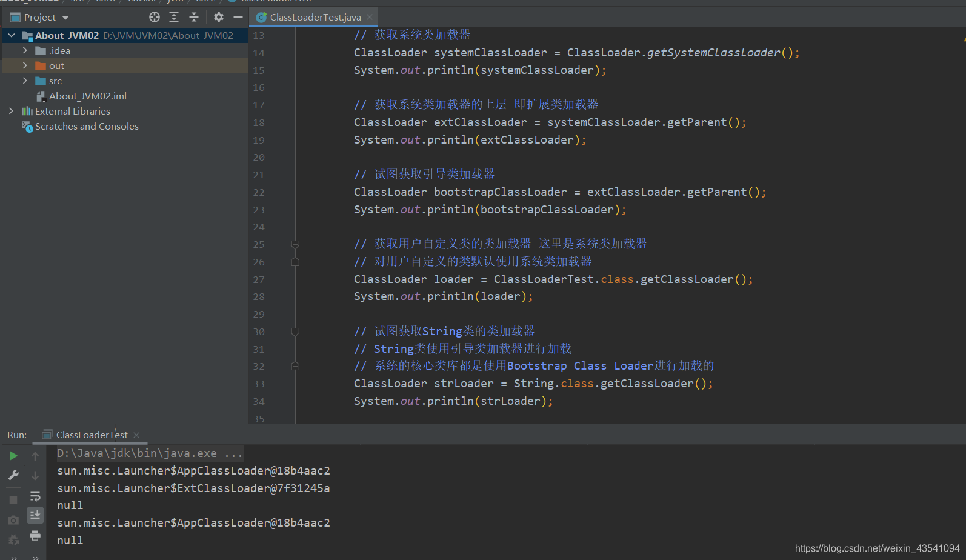Click fold end marker at line 32
The height and width of the screenshot is (560, 966).
coord(295,366)
